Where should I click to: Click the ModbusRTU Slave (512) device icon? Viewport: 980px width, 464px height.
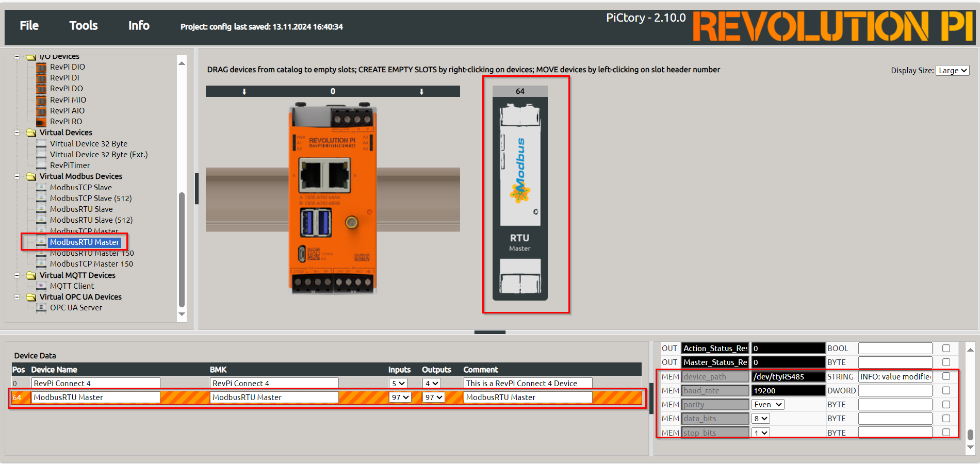(x=41, y=220)
